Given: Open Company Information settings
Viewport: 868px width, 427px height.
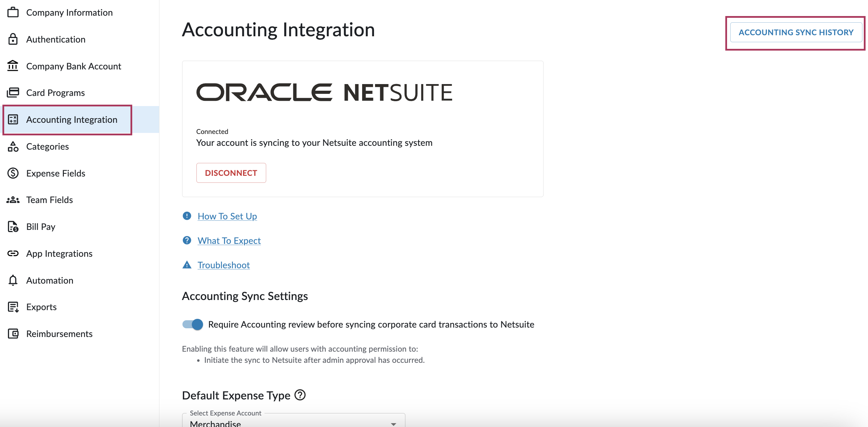Looking at the screenshot, I should [x=80, y=12].
